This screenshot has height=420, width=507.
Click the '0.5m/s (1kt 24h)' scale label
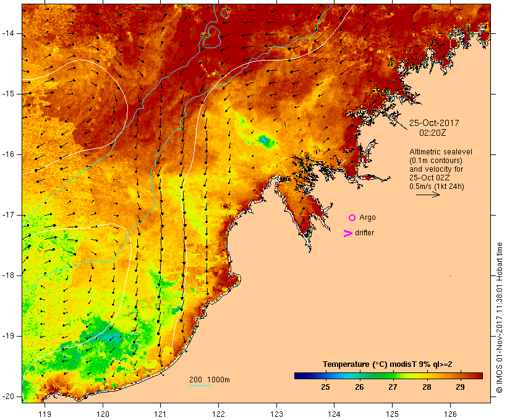[x=437, y=187]
